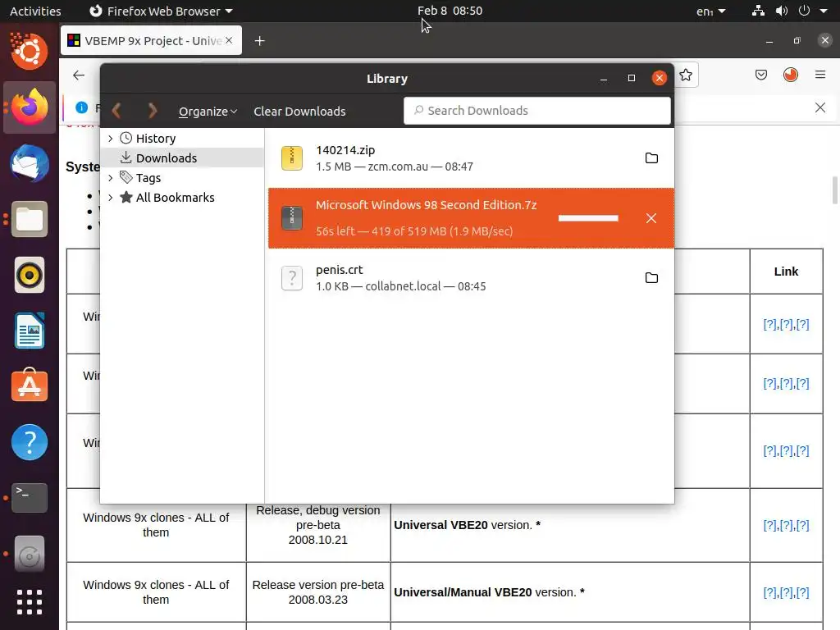840x630 pixels.
Task: Launch Firefox from the dock
Action: point(30,107)
